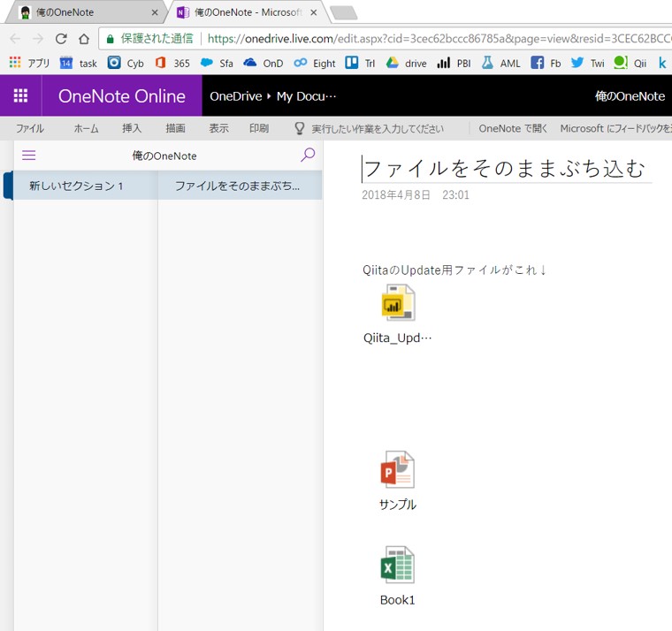
Task: Switch to first 俺のOneNote browser tab
Action: [84, 12]
